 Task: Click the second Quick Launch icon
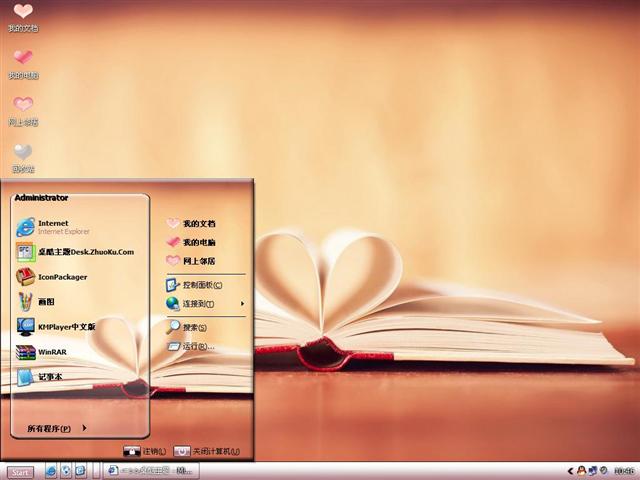pos(66,471)
